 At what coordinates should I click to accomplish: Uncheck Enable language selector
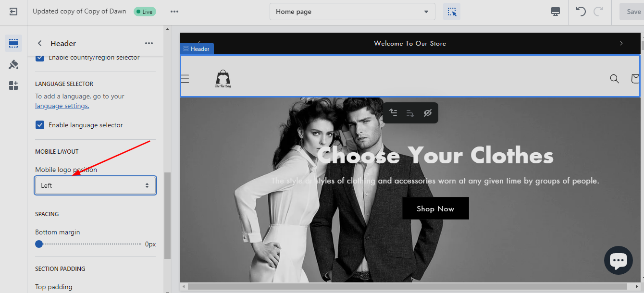pyautogui.click(x=40, y=125)
